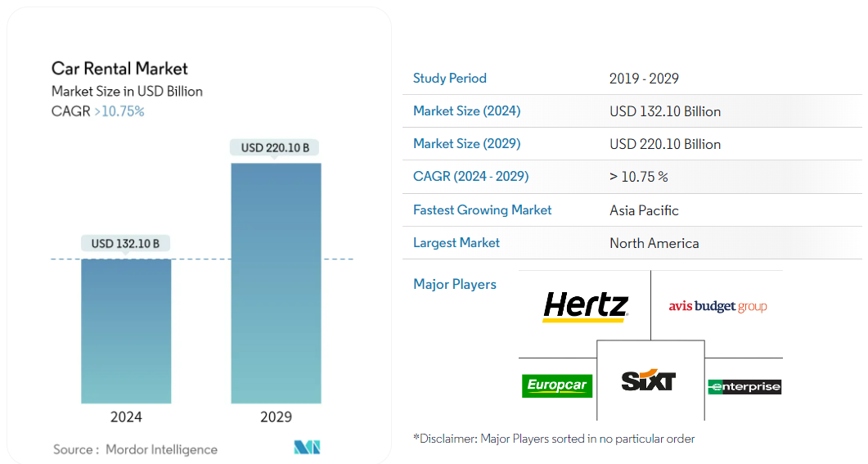Click the Enterprise logo
The height and width of the screenshot is (464, 868).
744,386
